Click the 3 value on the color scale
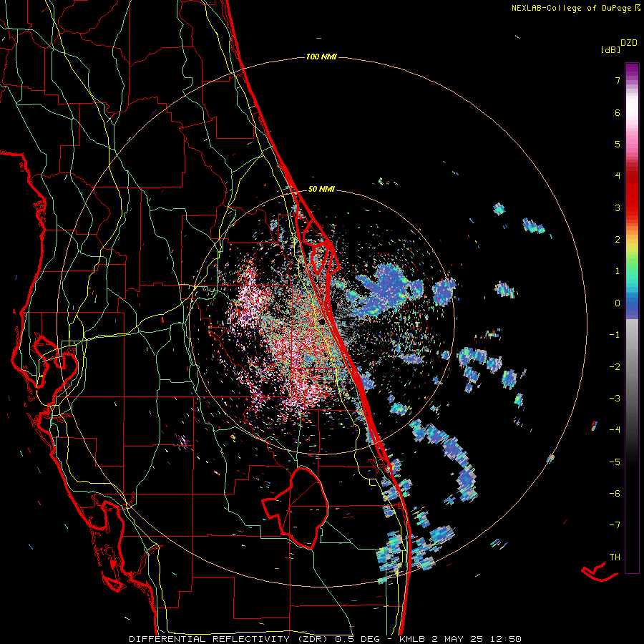 (x=618, y=208)
